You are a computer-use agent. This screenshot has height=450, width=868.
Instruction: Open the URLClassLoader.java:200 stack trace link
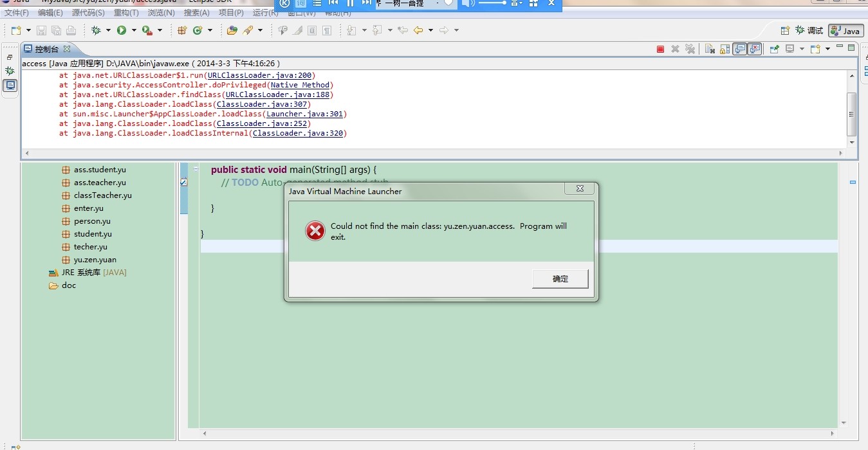pyautogui.click(x=261, y=75)
